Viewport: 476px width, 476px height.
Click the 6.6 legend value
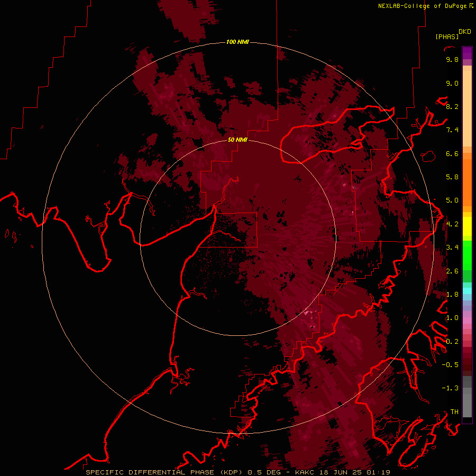coord(452,153)
